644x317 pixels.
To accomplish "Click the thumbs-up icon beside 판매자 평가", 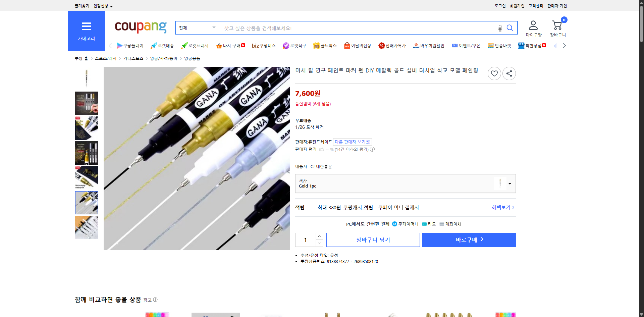I will click(x=321, y=149).
